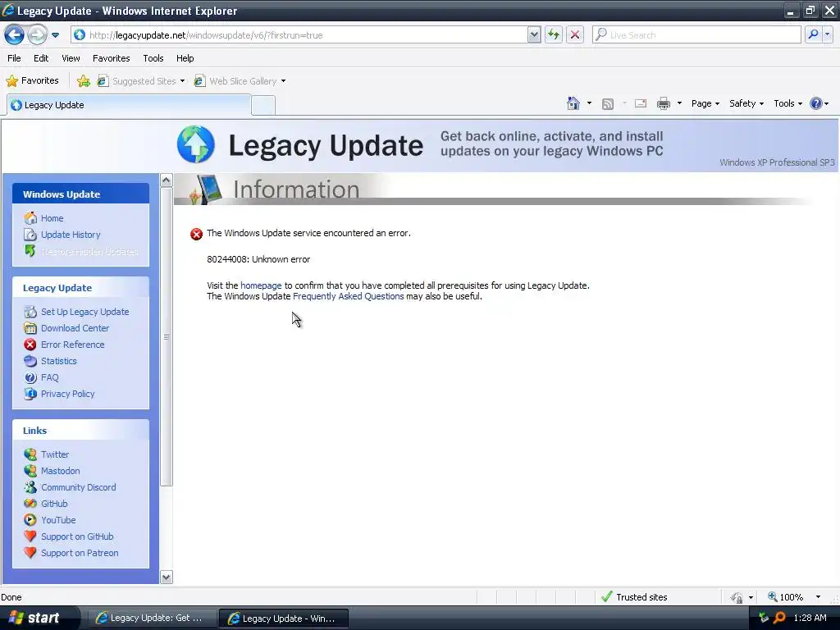
Task: Click the sidebar scroll up arrow
Action: tap(166, 180)
